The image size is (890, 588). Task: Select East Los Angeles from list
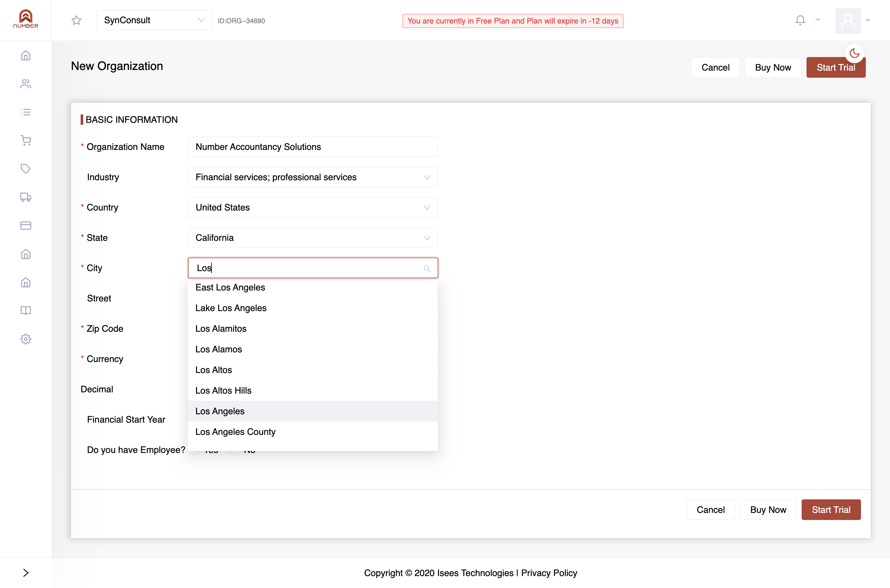[x=313, y=287]
